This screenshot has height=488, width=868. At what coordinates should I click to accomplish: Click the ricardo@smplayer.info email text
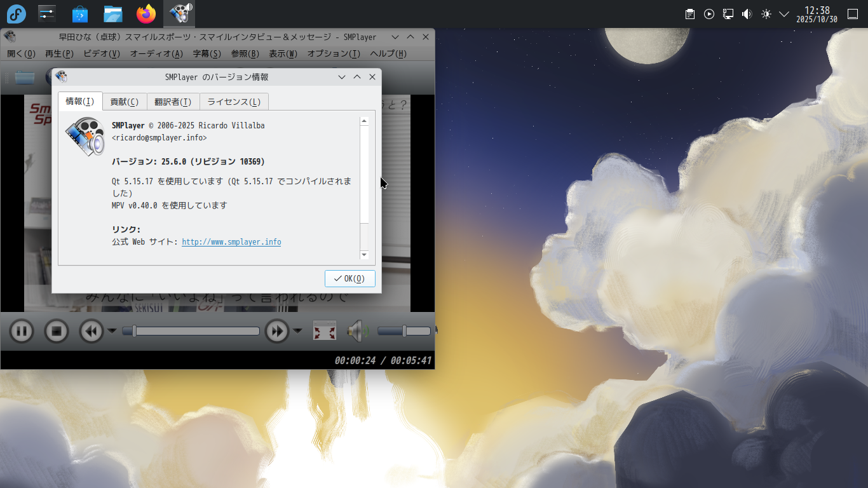point(159,137)
